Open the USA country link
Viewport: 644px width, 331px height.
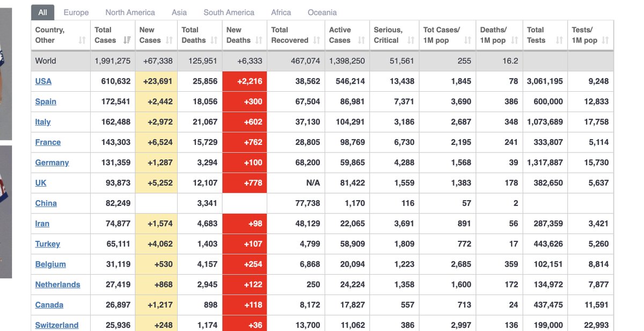coord(43,82)
